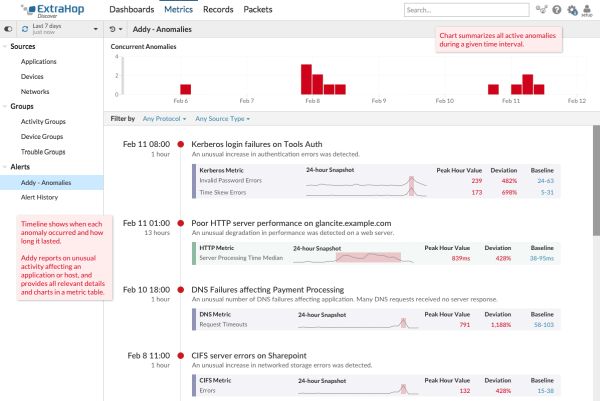Screen dimensions: 600x401
Task: Collapse the Alerts section in the sidebar
Action: 5,167
